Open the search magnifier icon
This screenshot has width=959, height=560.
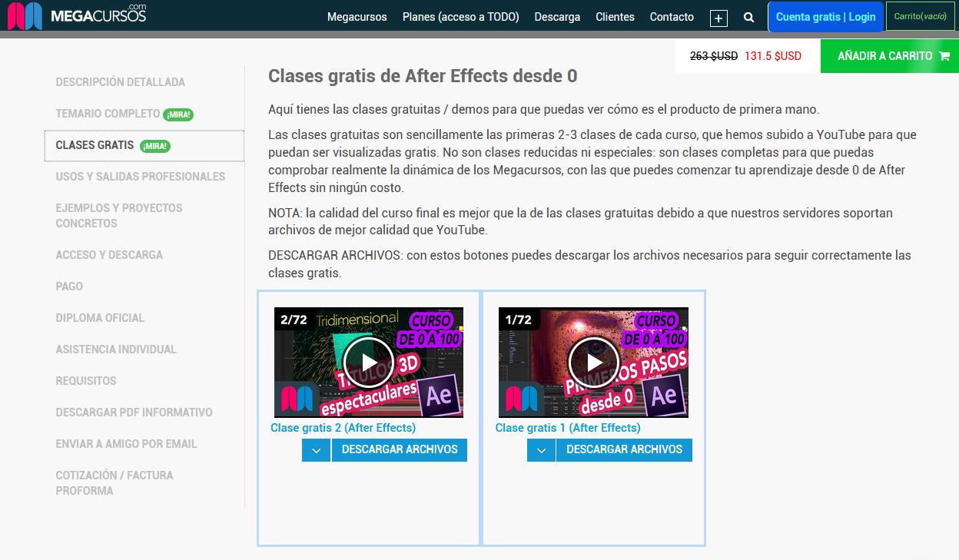coord(748,17)
